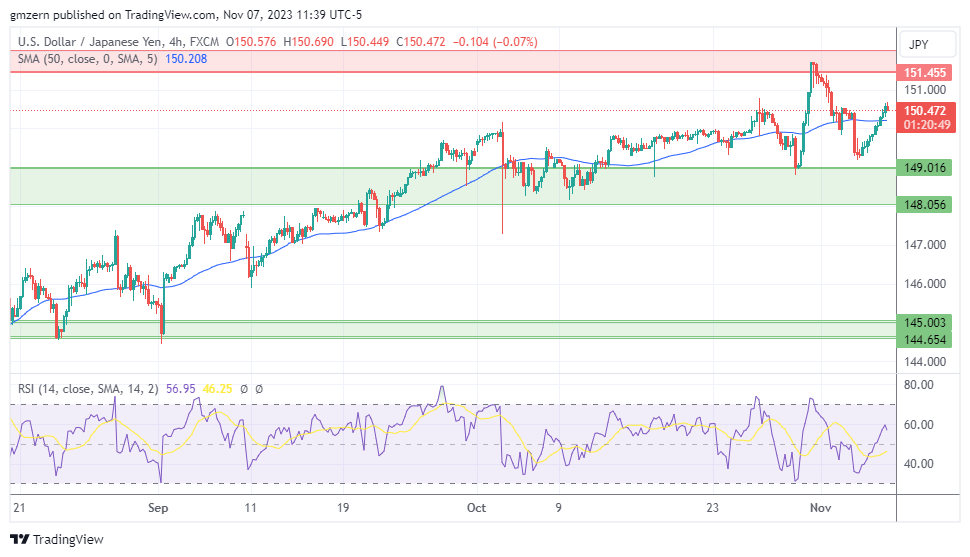Click the 144.000 price axis tick

tap(925, 362)
